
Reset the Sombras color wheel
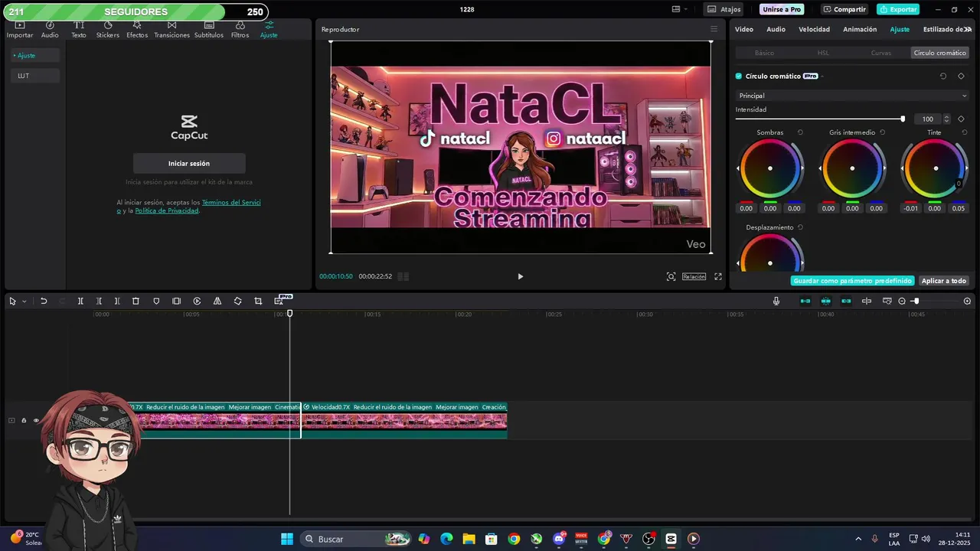tap(800, 132)
